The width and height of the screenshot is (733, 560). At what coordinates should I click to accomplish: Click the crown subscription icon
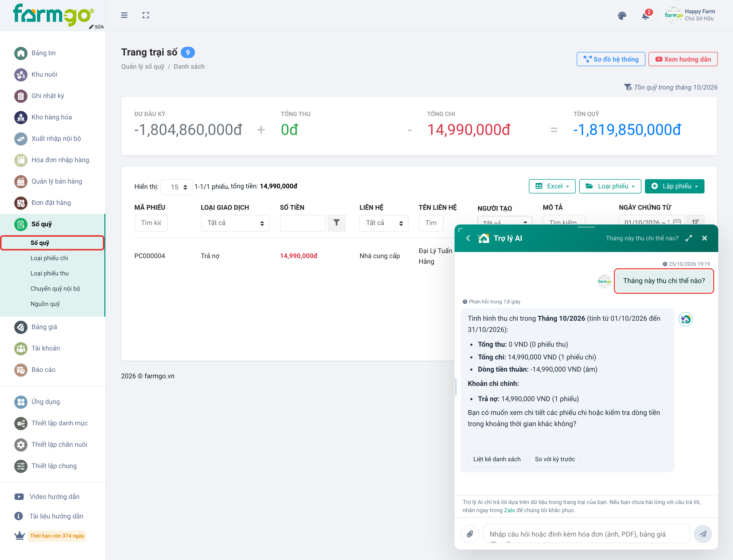coord(20,535)
